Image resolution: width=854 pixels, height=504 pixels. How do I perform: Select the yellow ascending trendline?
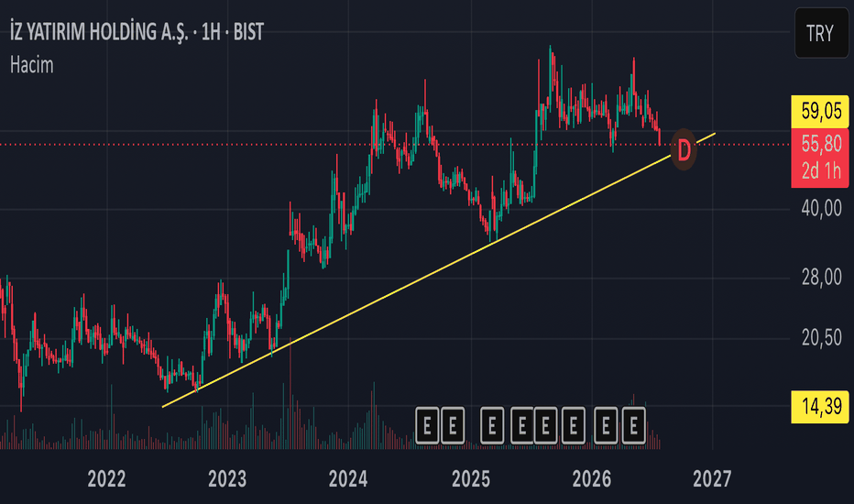point(439,269)
